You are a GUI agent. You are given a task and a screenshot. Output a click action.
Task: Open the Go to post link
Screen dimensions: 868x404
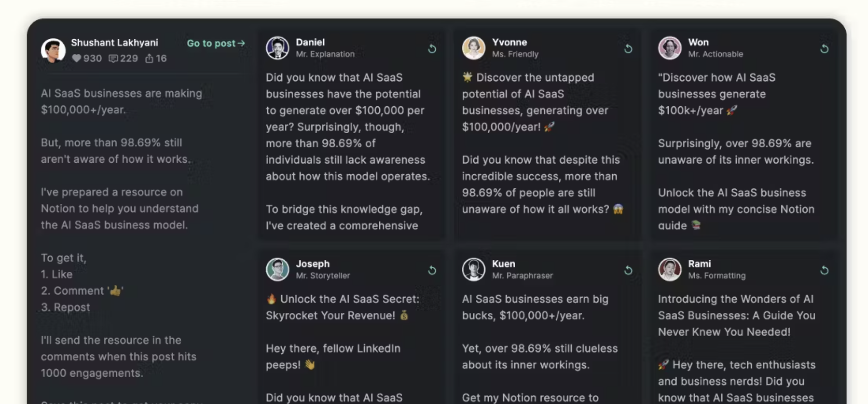pos(216,43)
